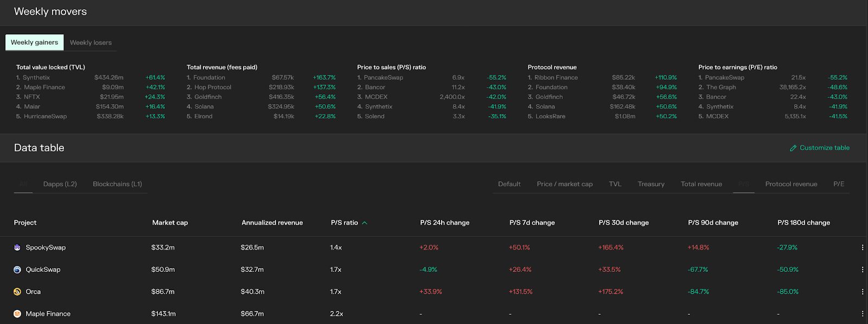Switch to the Weekly gainers tab
Screen dimensions: 868x324
[x=34, y=42]
